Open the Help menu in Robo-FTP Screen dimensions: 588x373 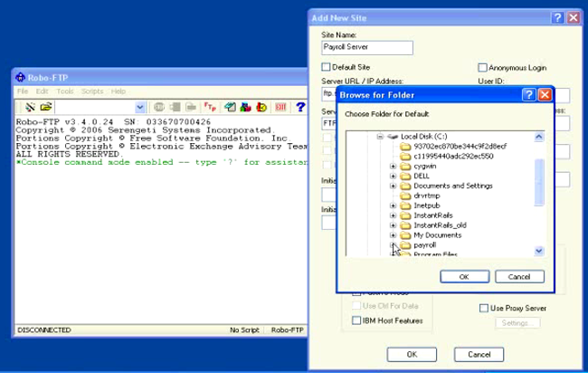[x=119, y=91]
